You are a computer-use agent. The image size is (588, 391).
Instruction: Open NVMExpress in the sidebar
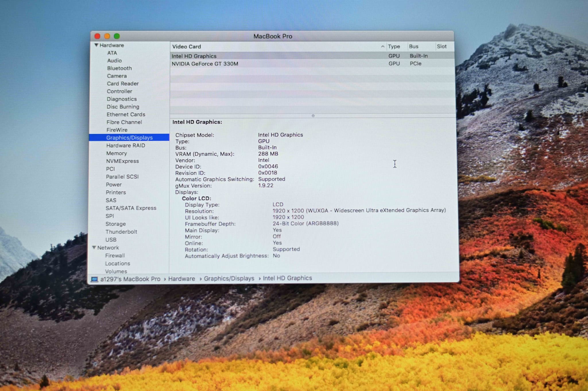point(123,161)
